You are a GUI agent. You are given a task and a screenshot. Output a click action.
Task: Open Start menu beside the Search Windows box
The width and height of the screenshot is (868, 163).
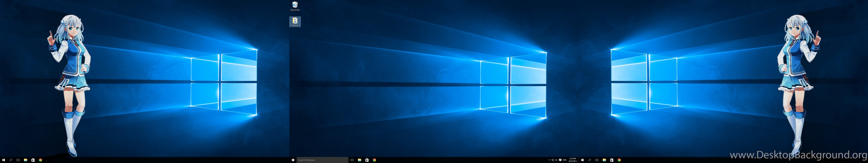tap(293, 160)
